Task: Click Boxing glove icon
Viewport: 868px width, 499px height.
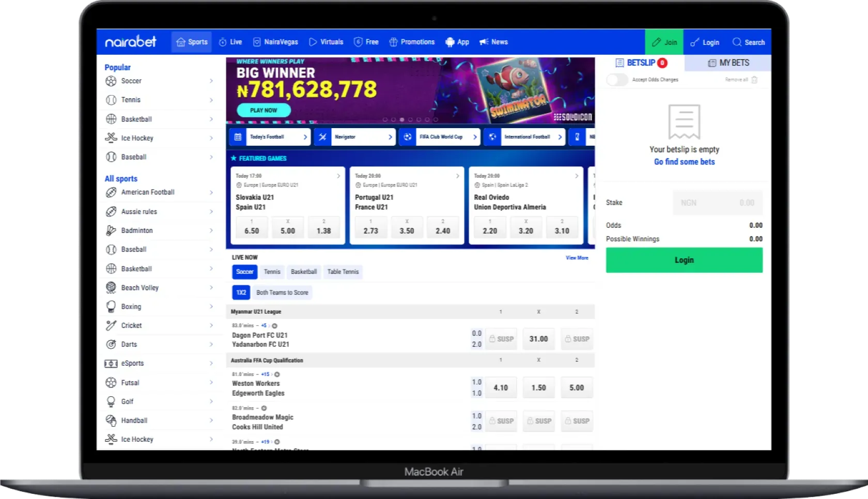Action: pyautogui.click(x=111, y=307)
